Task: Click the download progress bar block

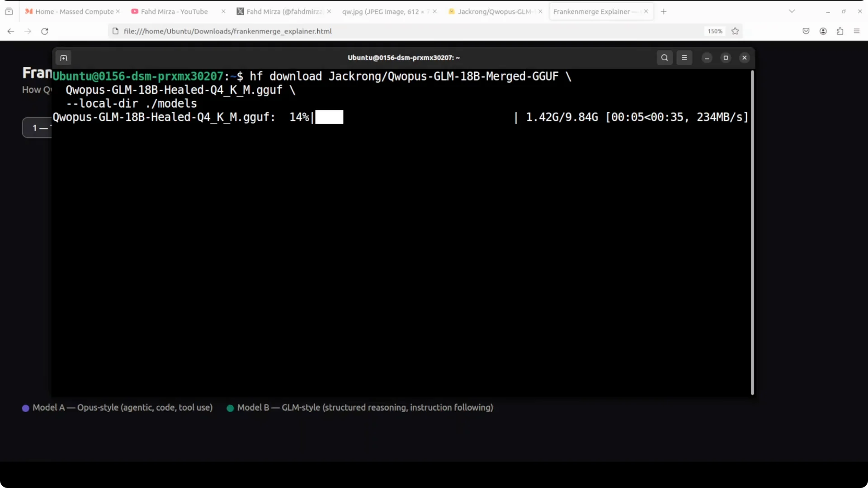Action: 329,117
